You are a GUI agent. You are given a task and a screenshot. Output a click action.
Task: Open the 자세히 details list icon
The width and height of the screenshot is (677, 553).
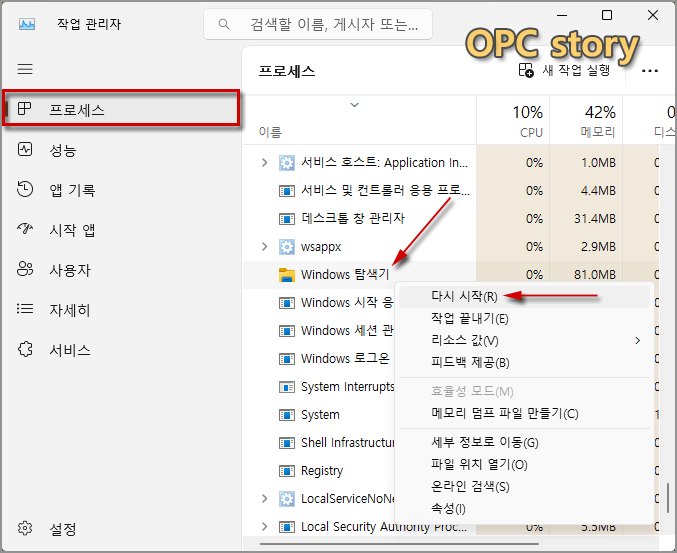[25, 309]
